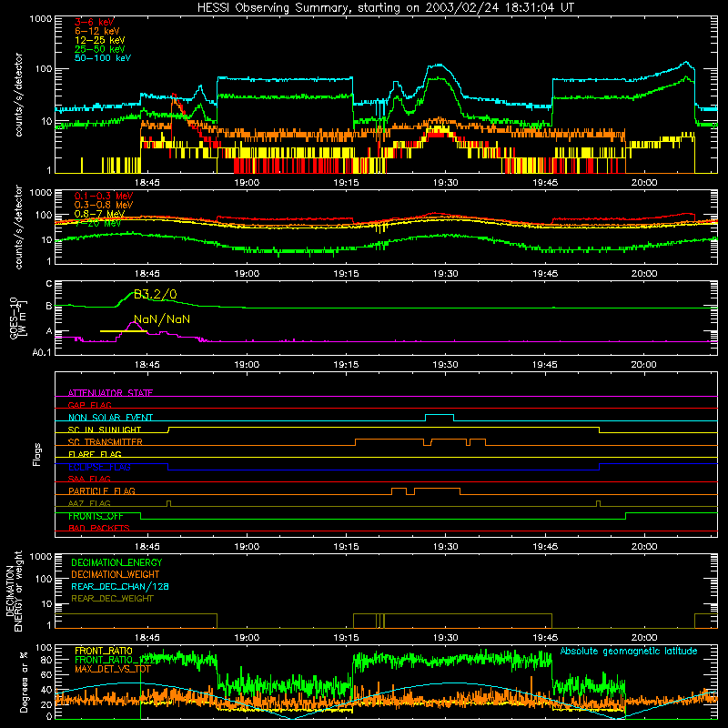This screenshot has width=728, height=728.
Task: Click the 19:30 tick under the keV panel
Action: tap(445, 183)
